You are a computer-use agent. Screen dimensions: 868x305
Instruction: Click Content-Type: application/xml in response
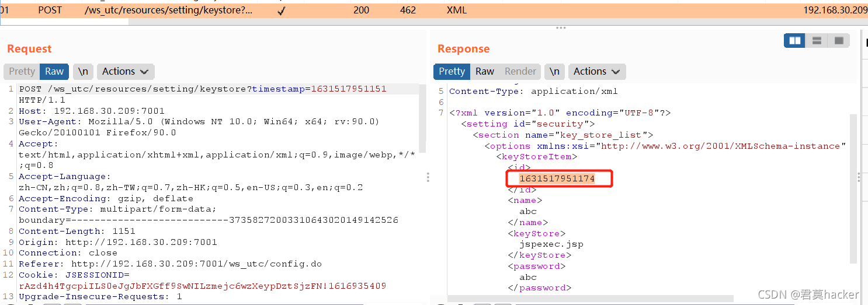pyautogui.click(x=533, y=91)
